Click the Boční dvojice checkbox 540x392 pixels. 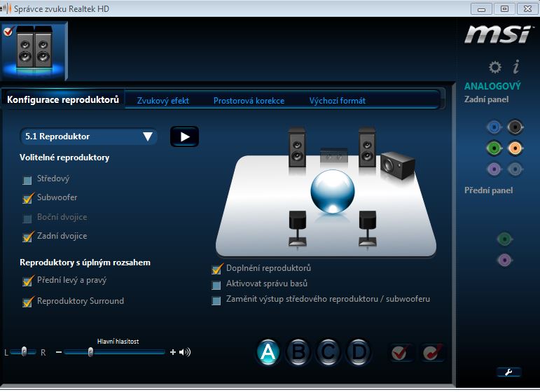27,218
